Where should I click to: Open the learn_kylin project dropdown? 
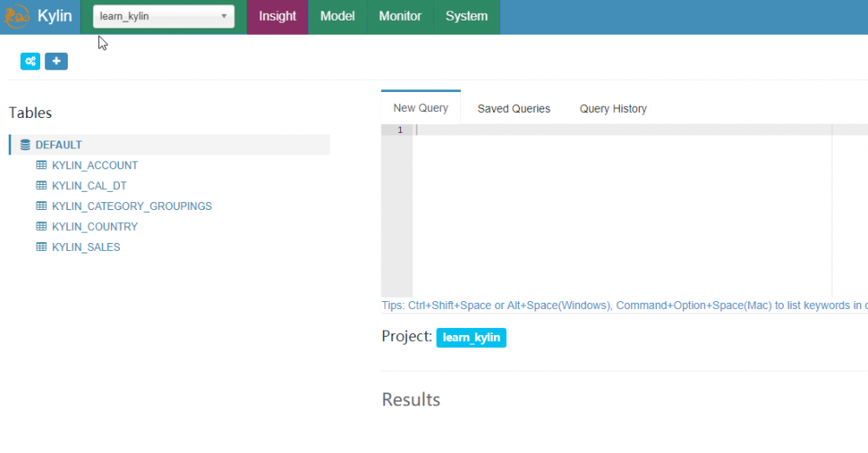click(163, 16)
